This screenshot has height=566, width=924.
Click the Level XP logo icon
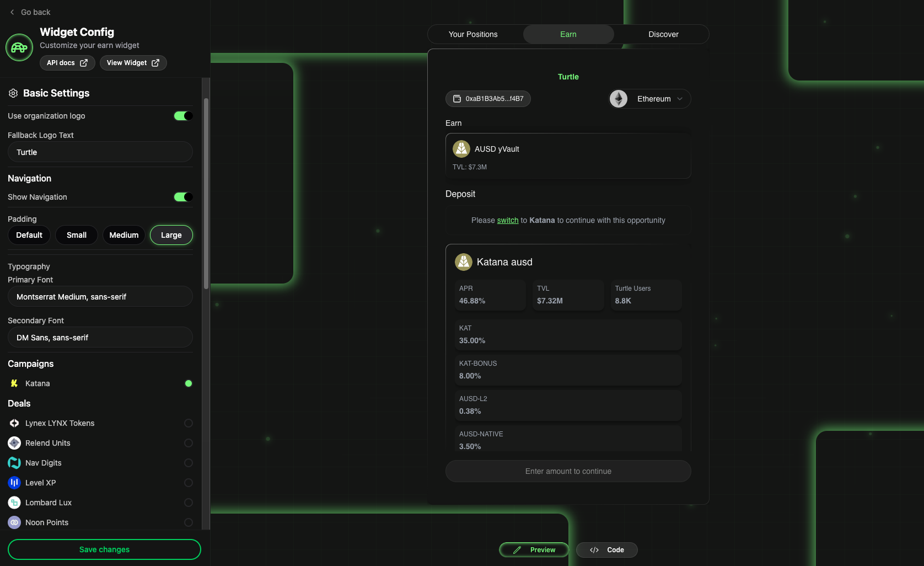[14, 483]
